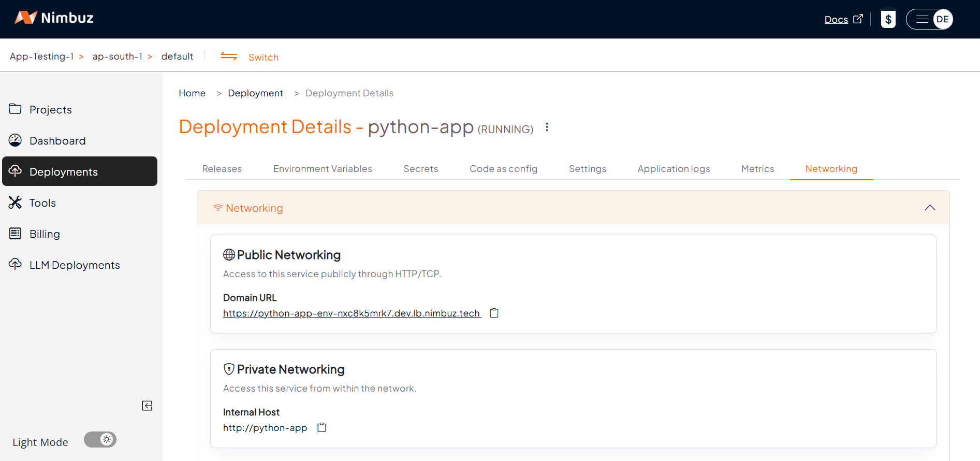The height and width of the screenshot is (461, 980).
Task: Open the python-app domain URL link
Action: pyautogui.click(x=352, y=313)
